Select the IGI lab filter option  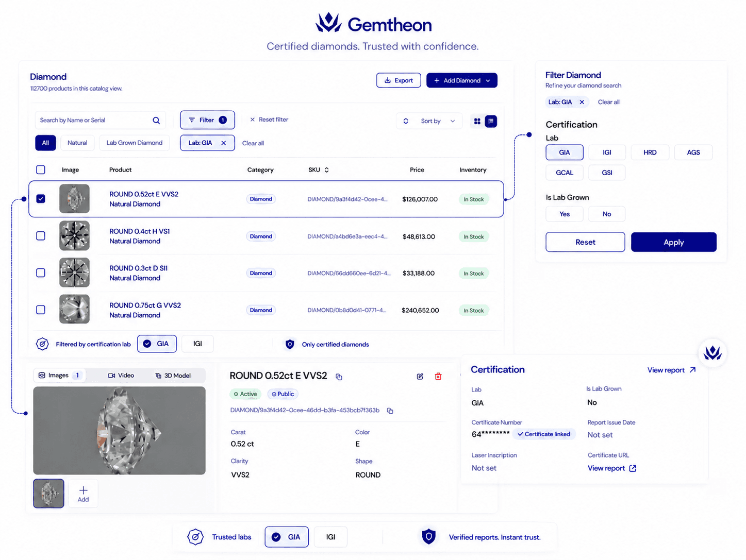tap(607, 152)
